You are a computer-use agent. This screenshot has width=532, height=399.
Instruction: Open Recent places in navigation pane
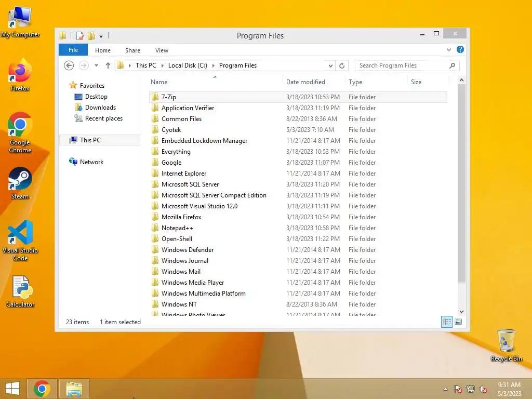click(x=104, y=118)
